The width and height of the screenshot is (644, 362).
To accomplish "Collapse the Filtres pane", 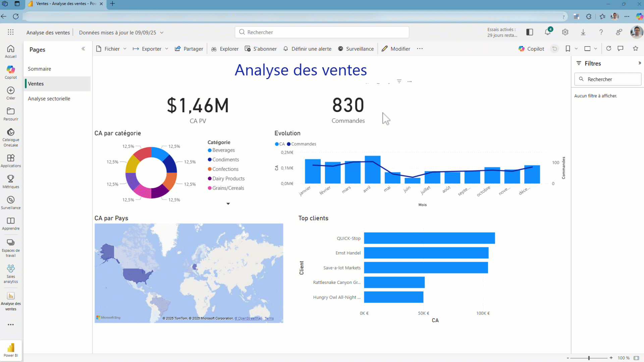I will (x=639, y=63).
